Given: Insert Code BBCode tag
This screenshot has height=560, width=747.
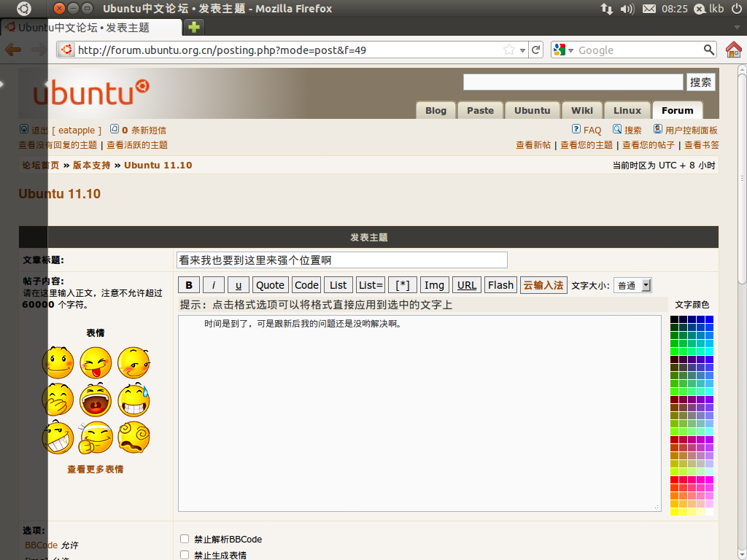Looking at the screenshot, I should 306,285.
